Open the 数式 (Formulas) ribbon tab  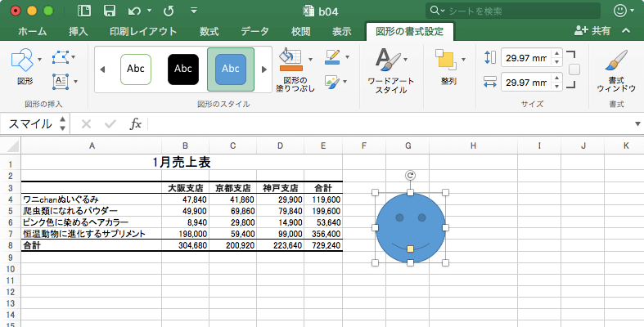point(209,31)
